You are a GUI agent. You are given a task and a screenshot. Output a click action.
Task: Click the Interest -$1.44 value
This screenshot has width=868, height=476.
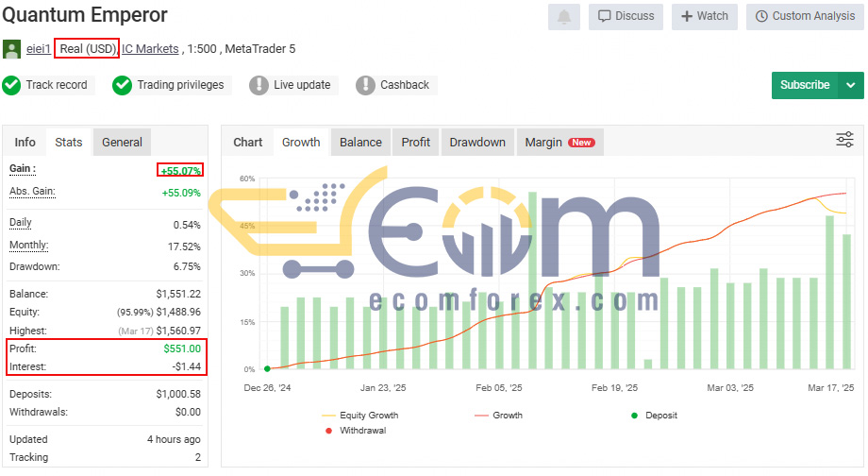(x=186, y=366)
